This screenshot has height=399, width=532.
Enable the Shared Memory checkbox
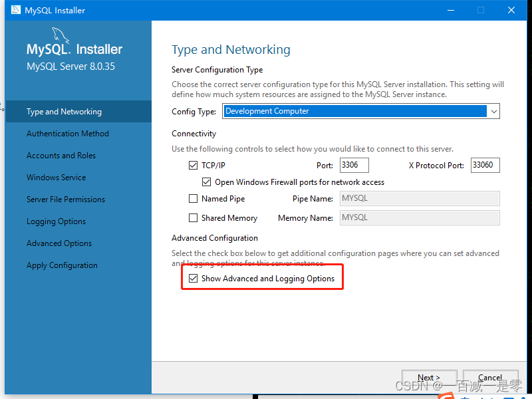(x=193, y=218)
